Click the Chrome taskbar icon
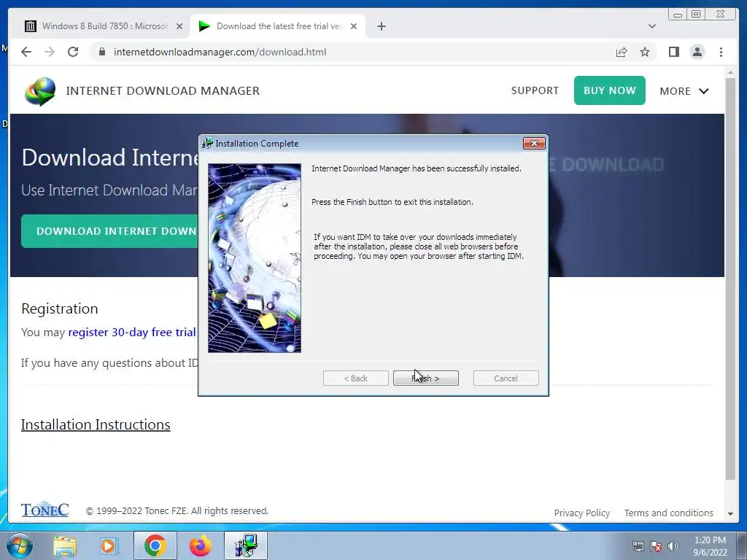 click(155, 545)
